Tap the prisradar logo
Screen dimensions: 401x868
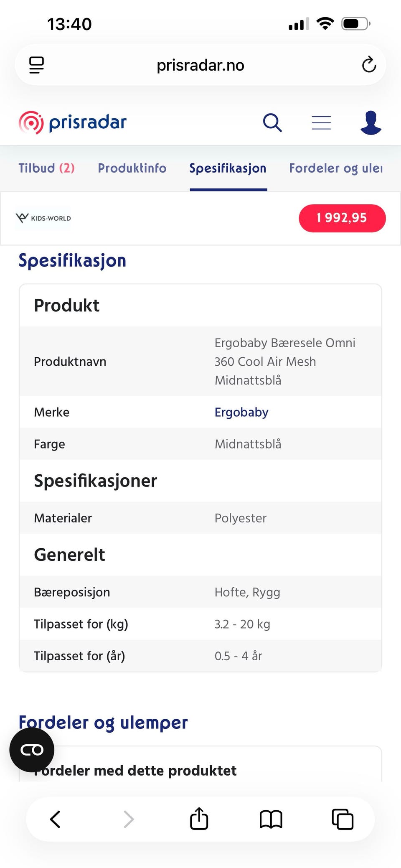[x=73, y=122]
